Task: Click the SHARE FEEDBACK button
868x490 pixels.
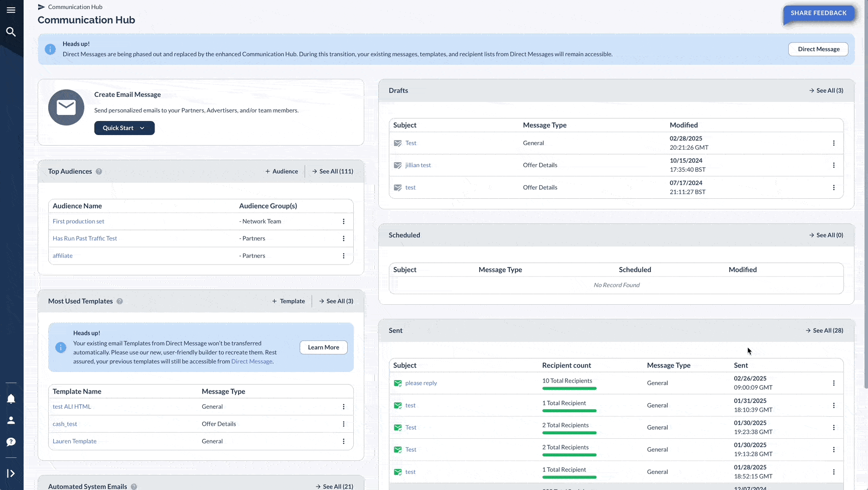Action: pyautogui.click(x=818, y=13)
